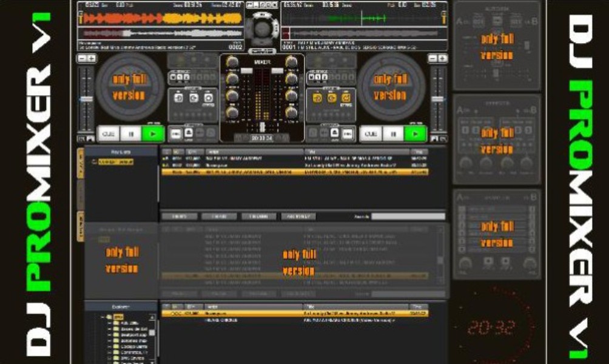Toggle first hot cue button on left deck
The image size is (609, 364).
(x=173, y=77)
